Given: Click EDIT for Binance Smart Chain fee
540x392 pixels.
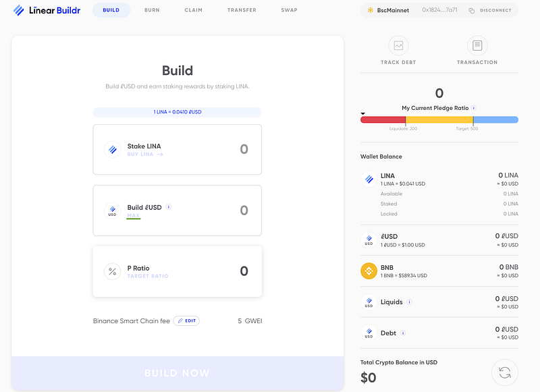Looking at the screenshot, I should pos(186,320).
